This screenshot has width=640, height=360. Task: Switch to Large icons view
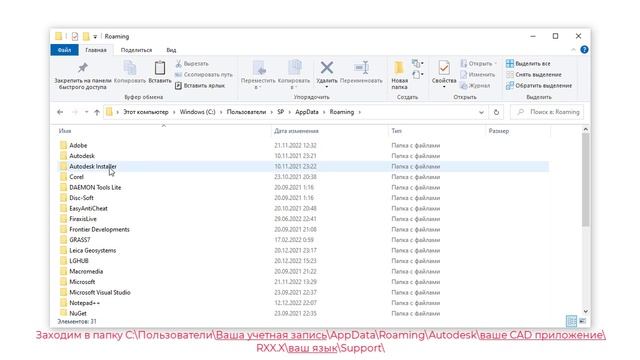pyautogui.click(x=582, y=321)
